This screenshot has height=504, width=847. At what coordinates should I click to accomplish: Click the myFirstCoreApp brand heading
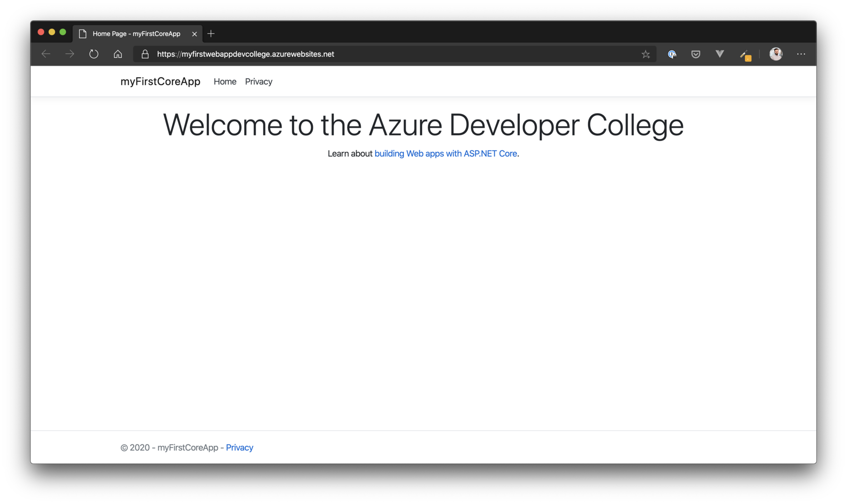coord(160,81)
